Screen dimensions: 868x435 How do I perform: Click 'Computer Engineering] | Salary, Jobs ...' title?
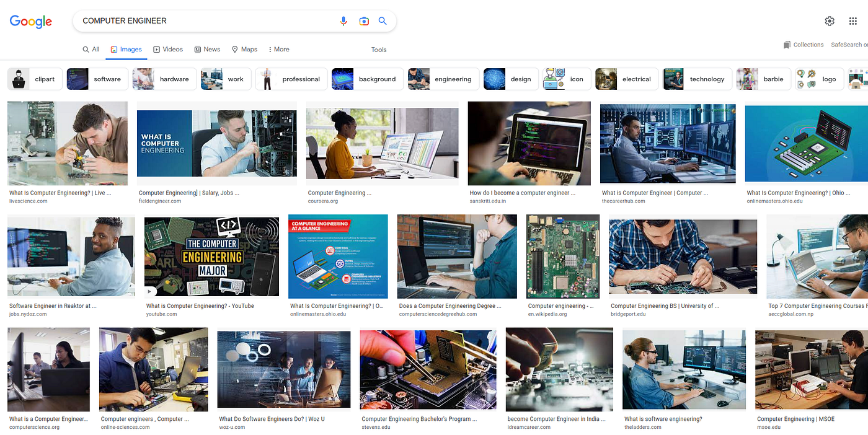[x=189, y=193]
